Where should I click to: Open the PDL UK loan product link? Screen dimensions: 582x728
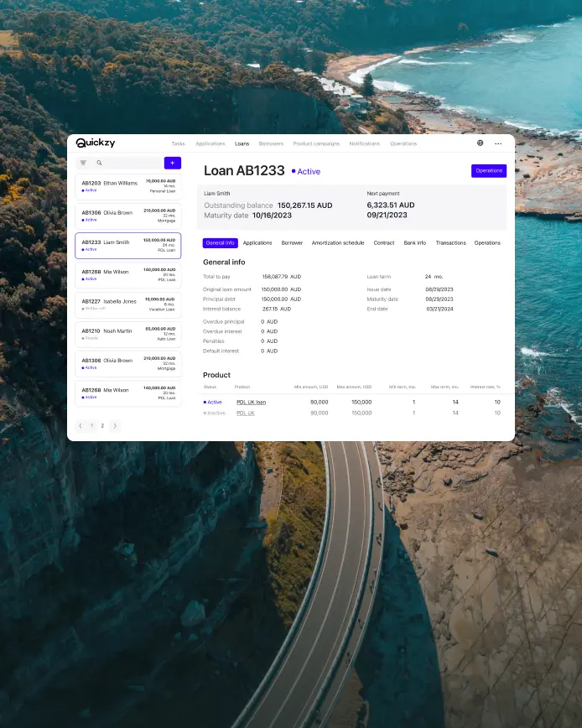click(x=251, y=402)
